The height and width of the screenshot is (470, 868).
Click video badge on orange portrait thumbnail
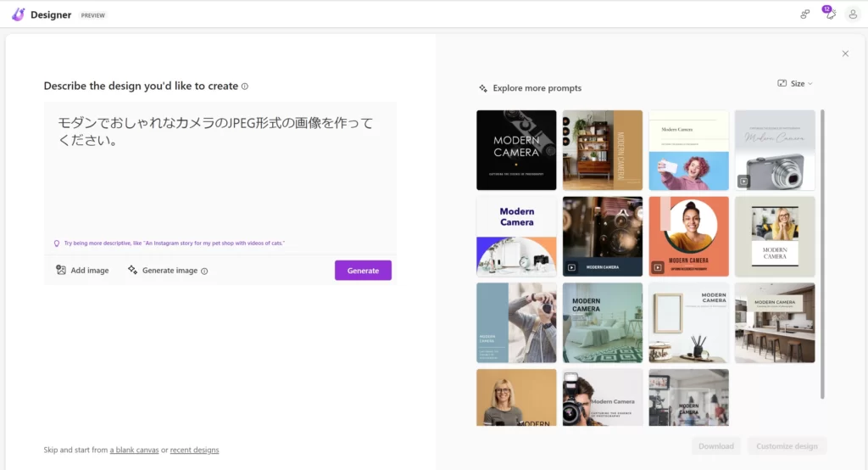click(658, 268)
